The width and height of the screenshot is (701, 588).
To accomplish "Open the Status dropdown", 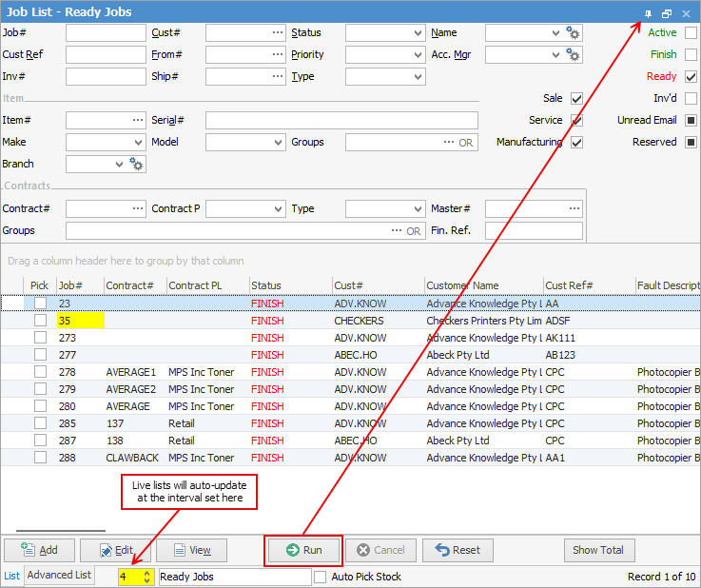I will click(418, 32).
